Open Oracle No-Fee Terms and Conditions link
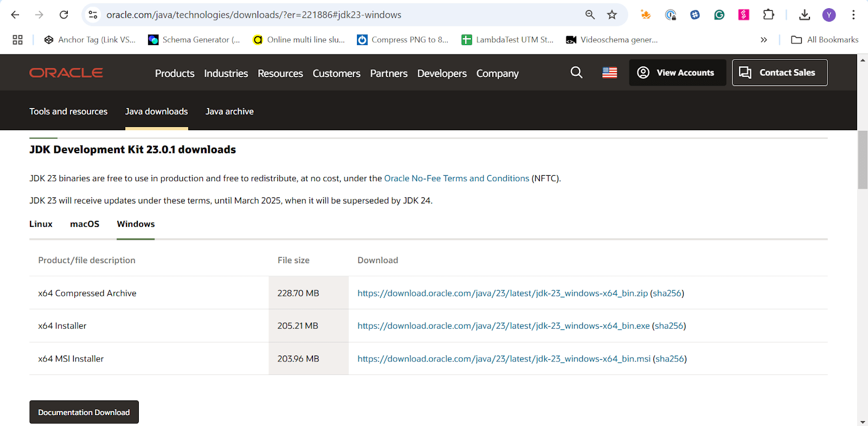This screenshot has width=868, height=426. tap(457, 179)
